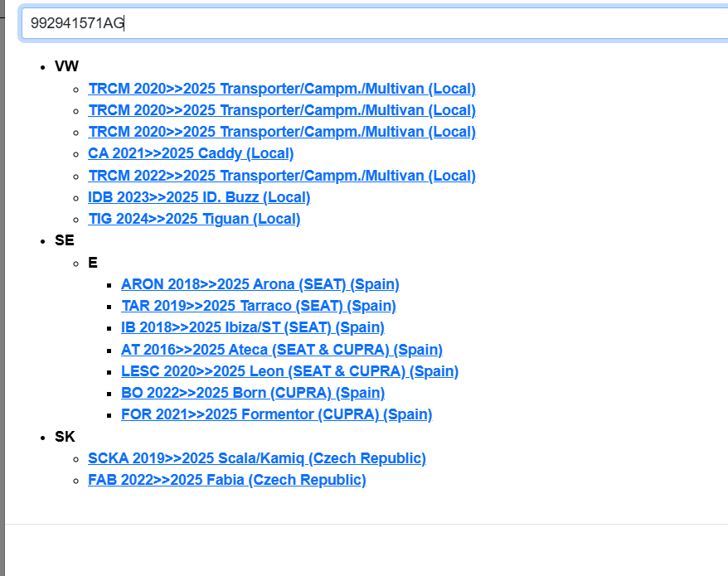Screen dimensions: 728x576
Task: Open LESC 2020>>2025 Leon link
Action: click(289, 371)
